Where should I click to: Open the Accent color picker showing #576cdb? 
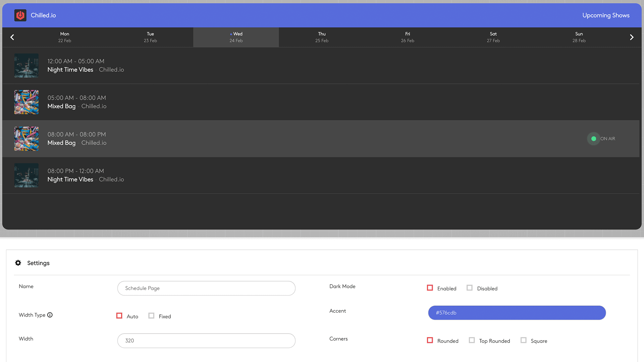pyautogui.click(x=517, y=313)
